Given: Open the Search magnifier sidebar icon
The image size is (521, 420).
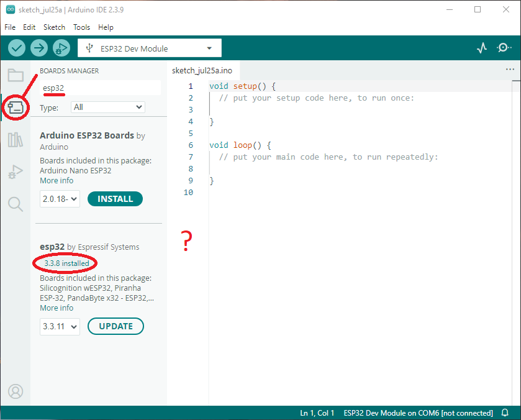Looking at the screenshot, I should click(x=16, y=204).
